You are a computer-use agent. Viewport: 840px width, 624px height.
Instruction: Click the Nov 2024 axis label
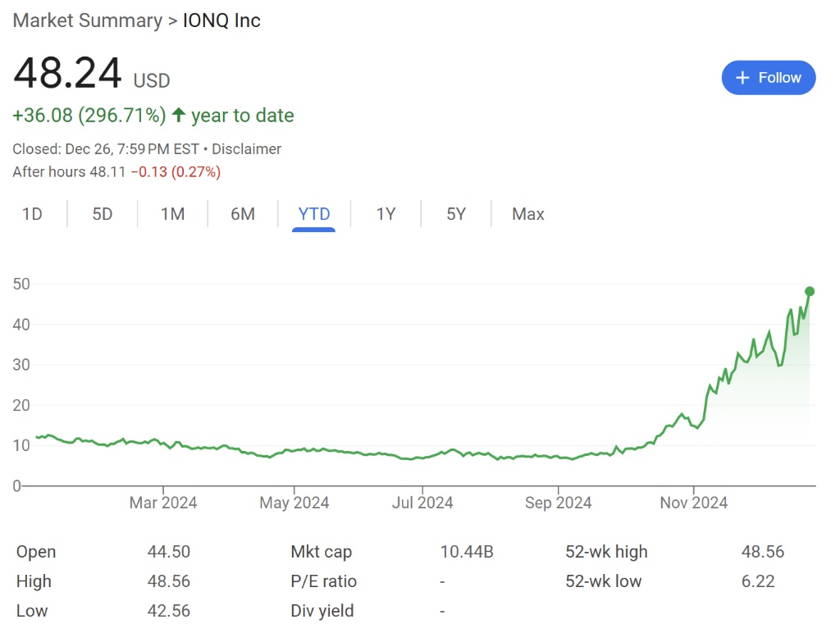[694, 503]
